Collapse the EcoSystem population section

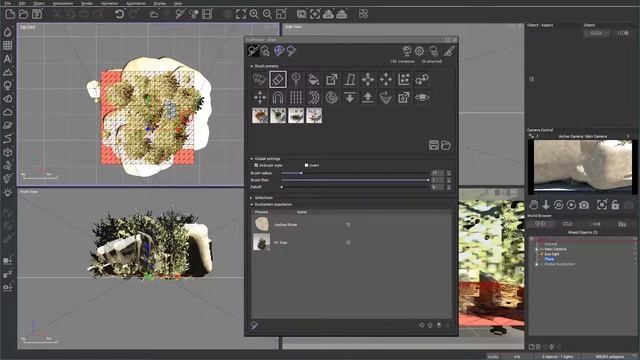coord(251,204)
